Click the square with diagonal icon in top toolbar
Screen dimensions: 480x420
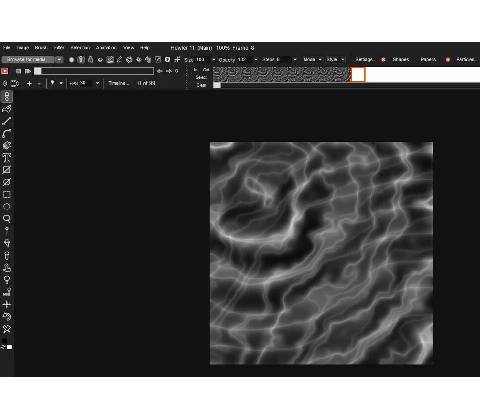pyautogui.click(x=158, y=60)
